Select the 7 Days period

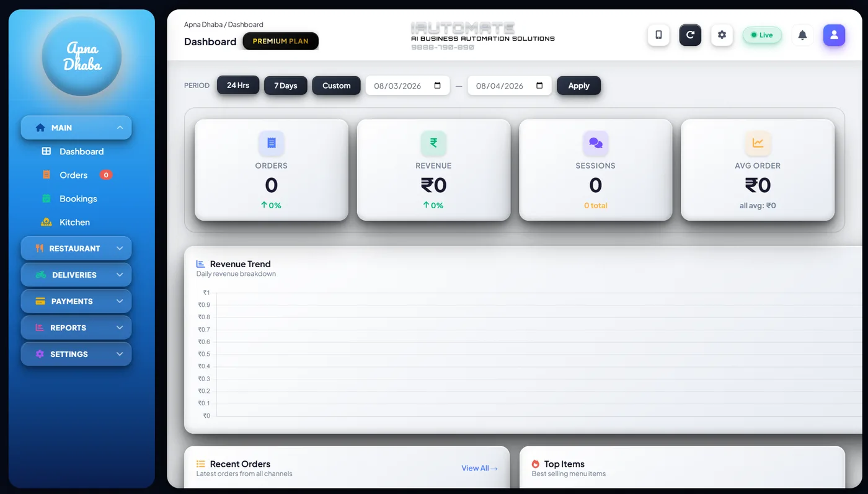[x=286, y=86]
